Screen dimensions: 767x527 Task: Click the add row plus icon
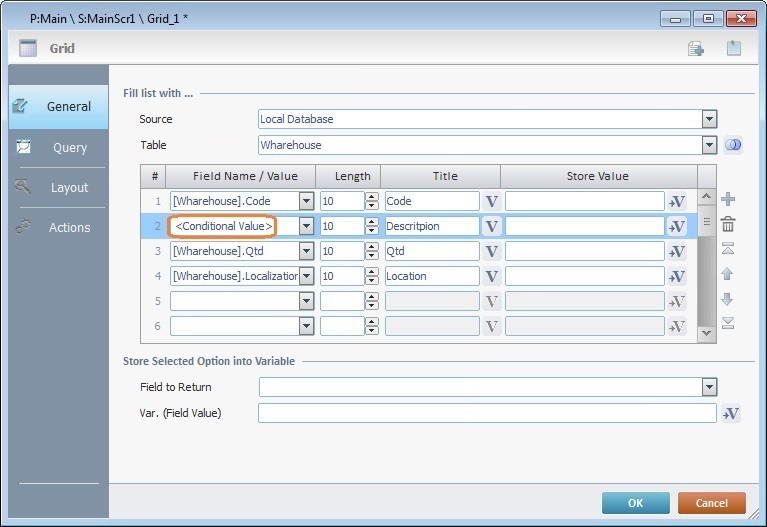coord(728,200)
